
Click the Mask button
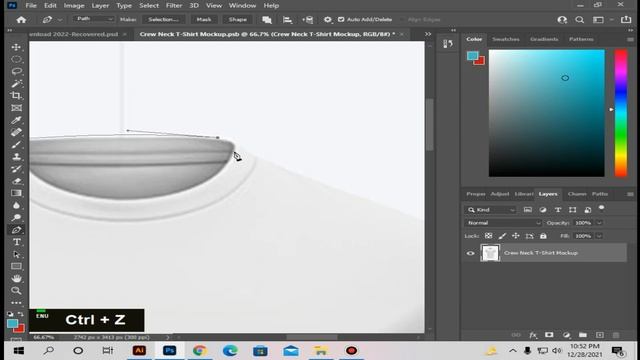click(204, 20)
